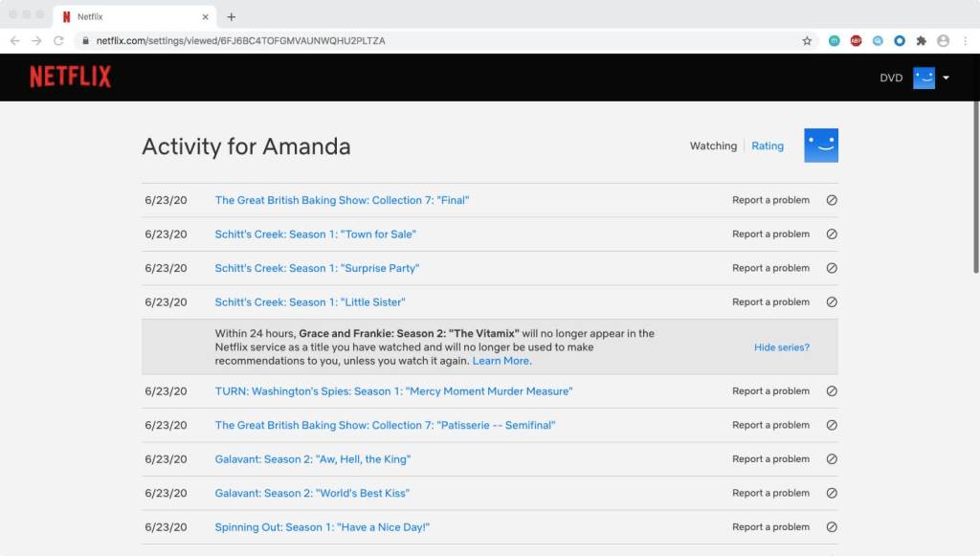Image resolution: width=980 pixels, height=556 pixels.
Task: Open the Chrome extensions puzzle icon
Action: 921,41
